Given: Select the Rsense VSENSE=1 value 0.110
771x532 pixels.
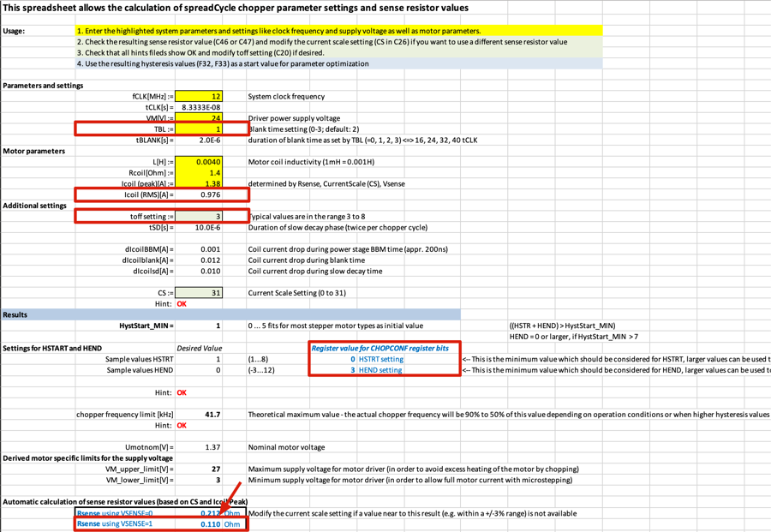Looking at the screenshot, I should point(210,524).
